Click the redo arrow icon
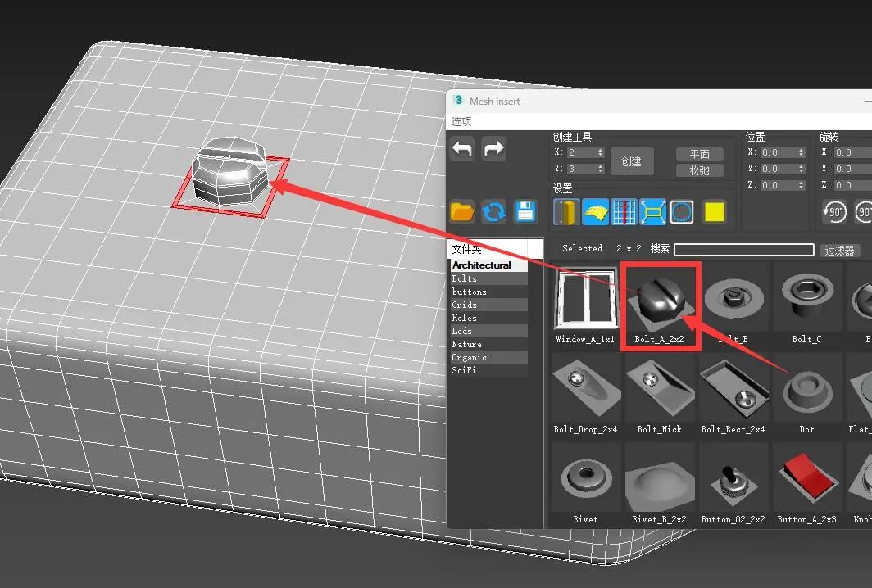This screenshot has height=588, width=872. point(494,148)
